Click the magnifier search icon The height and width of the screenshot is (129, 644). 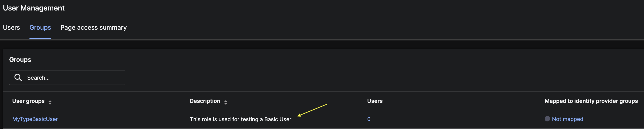click(x=18, y=77)
